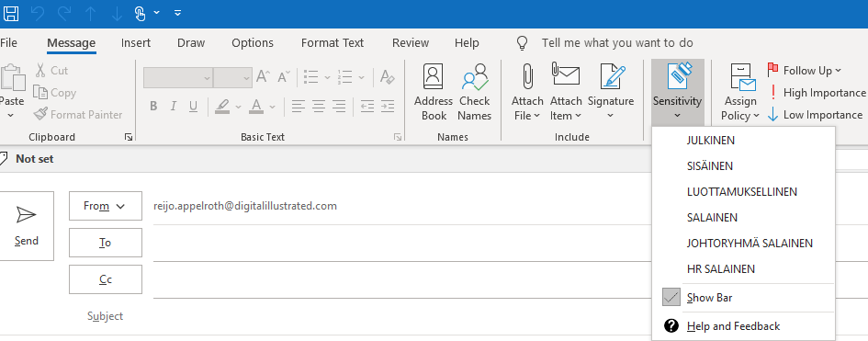Save the message with the floppy disk icon
Image resolution: width=868 pixels, height=341 pixels.
[x=11, y=13]
